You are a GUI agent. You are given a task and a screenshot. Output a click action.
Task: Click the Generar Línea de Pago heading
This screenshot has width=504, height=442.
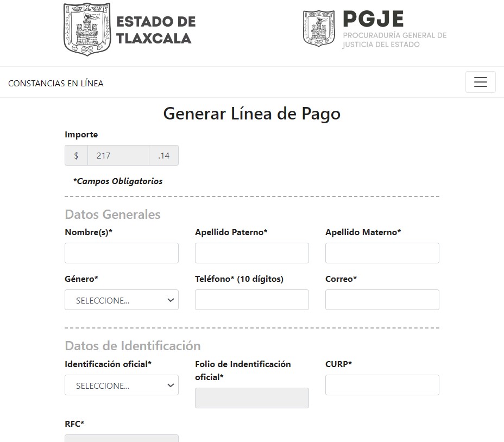pos(251,113)
